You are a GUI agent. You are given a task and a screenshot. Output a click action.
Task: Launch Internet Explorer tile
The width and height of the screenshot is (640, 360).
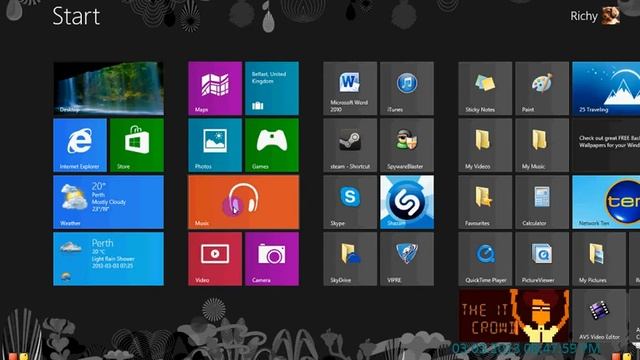click(x=80, y=145)
